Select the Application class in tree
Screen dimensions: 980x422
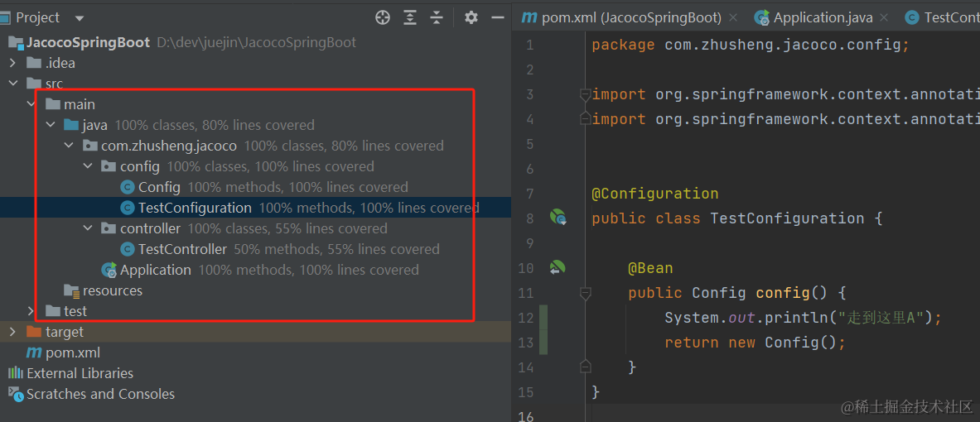click(x=156, y=270)
